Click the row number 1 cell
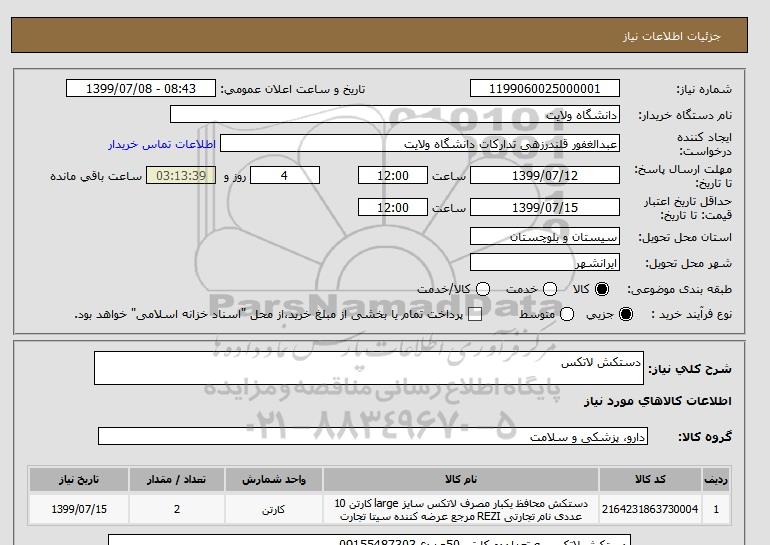 click(x=715, y=509)
